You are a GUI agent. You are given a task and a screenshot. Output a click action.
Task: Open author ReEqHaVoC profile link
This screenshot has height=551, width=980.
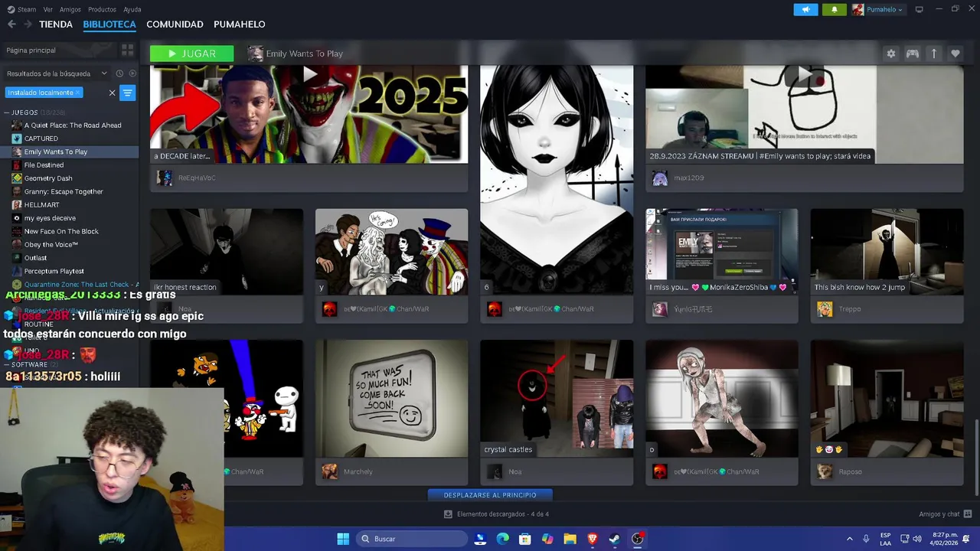tap(197, 178)
